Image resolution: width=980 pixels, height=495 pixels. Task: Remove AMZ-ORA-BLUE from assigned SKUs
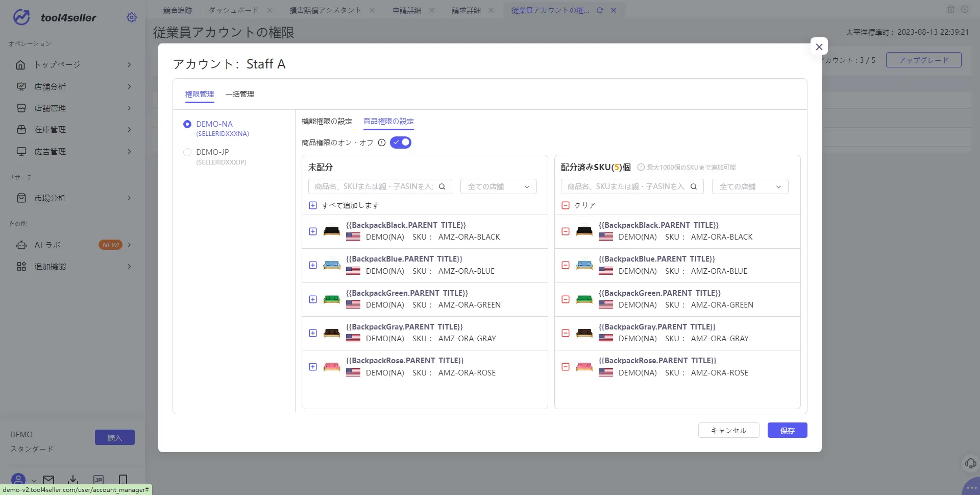tap(566, 265)
